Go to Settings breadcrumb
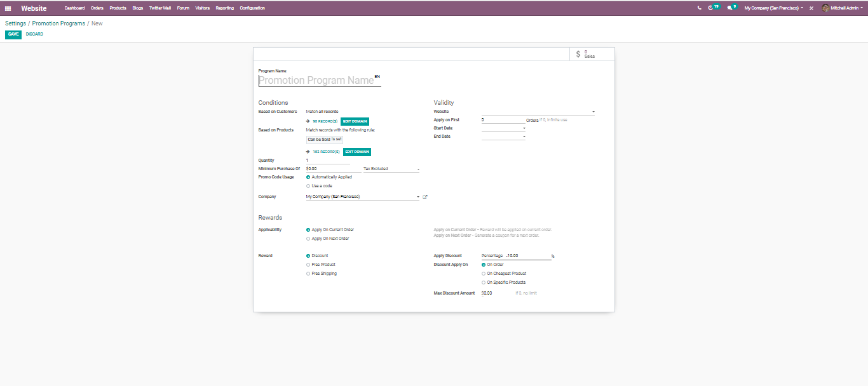This screenshot has width=868, height=386. (x=15, y=23)
